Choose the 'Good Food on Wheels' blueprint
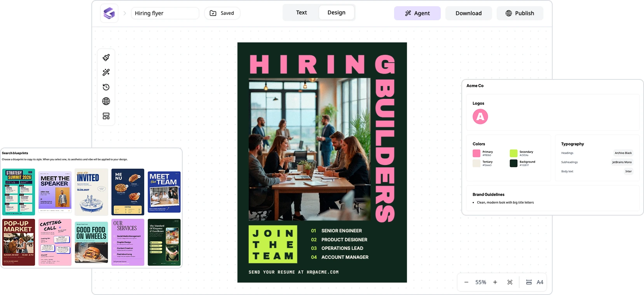Screen dimensions: 644x295 [91, 242]
